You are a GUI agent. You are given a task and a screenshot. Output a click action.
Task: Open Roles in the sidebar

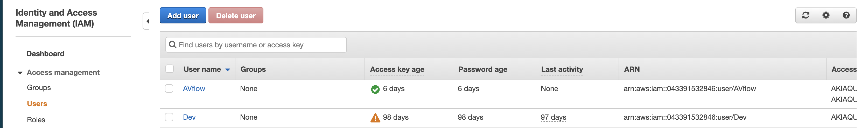pyautogui.click(x=36, y=120)
